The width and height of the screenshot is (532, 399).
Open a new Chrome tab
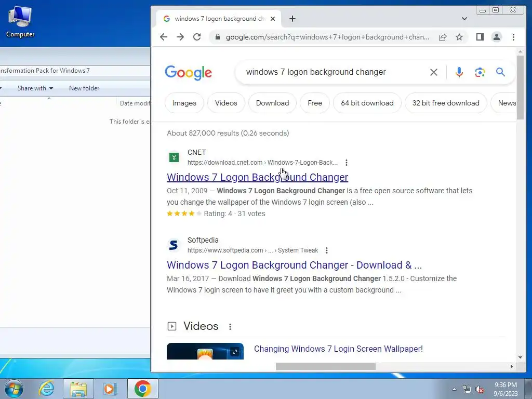tap(292, 19)
